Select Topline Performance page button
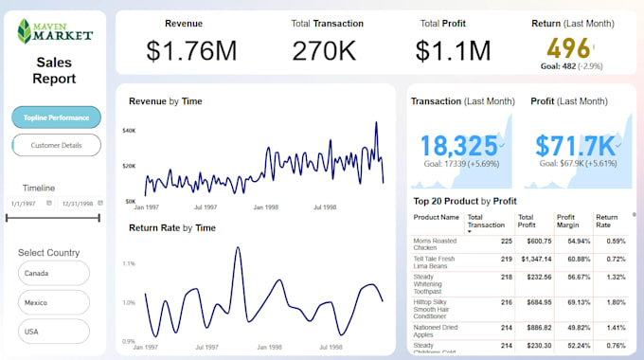 56,117
